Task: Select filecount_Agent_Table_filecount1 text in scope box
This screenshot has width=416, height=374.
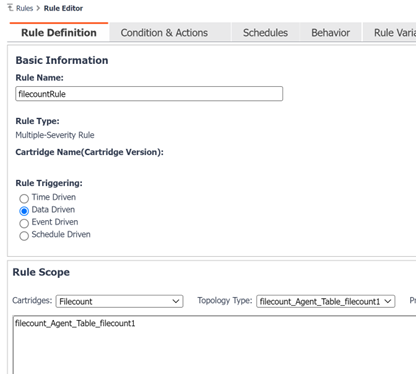Action: (x=75, y=323)
